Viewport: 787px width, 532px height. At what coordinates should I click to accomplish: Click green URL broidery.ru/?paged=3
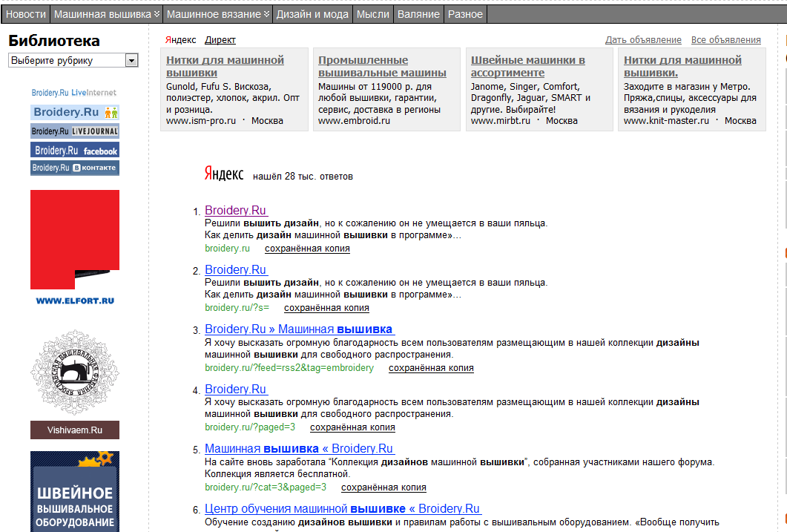tap(250, 427)
